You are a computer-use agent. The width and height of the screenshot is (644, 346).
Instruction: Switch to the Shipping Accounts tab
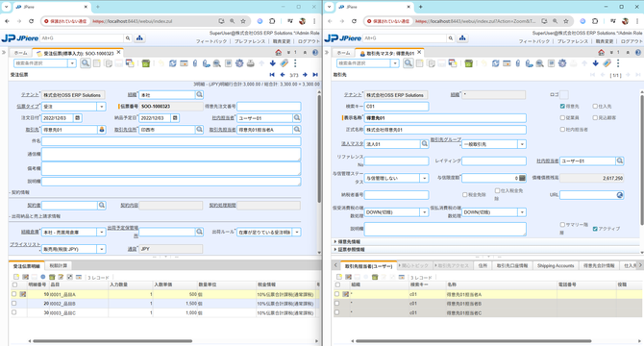coord(556,266)
